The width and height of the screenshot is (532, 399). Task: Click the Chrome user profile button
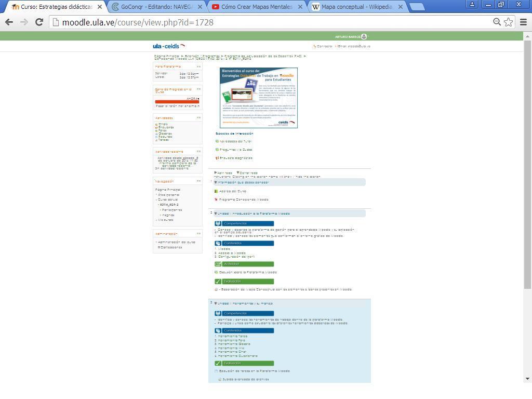click(x=472, y=4)
